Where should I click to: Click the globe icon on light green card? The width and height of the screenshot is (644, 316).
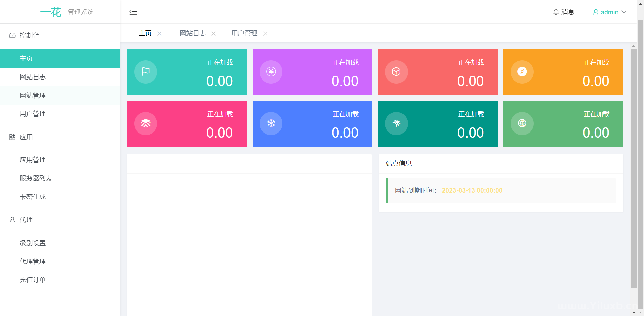pyautogui.click(x=522, y=123)
